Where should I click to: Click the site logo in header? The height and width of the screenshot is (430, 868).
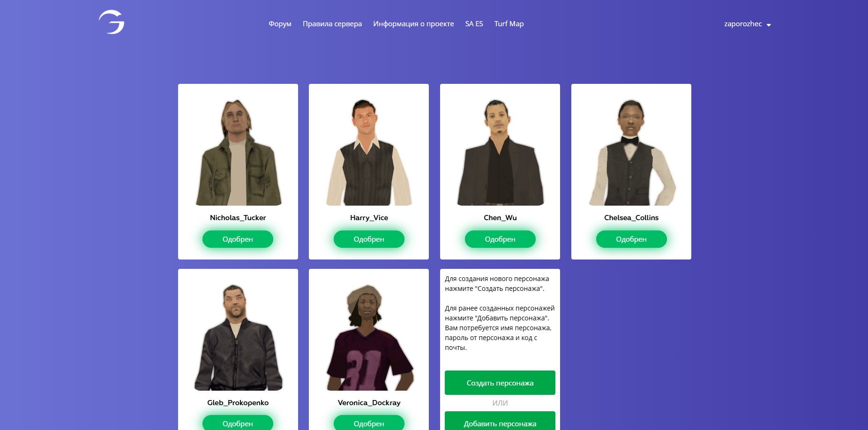tap(112, 22)
